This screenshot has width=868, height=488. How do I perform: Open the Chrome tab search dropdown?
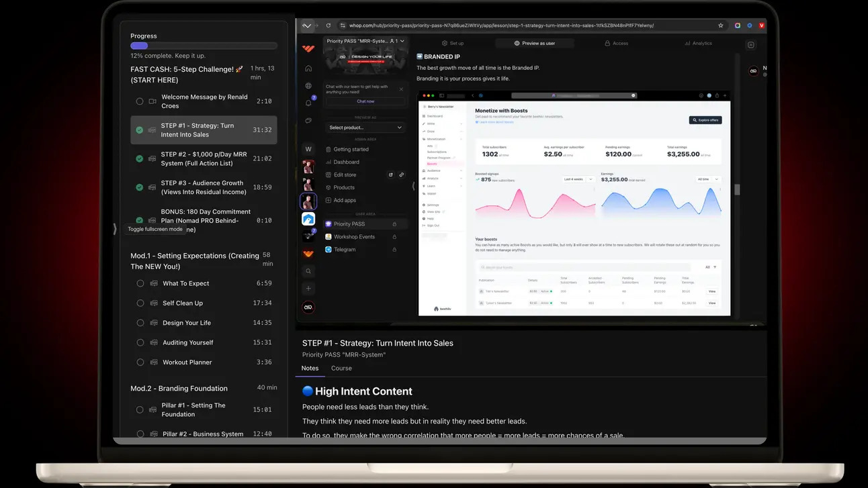[307, 26]
